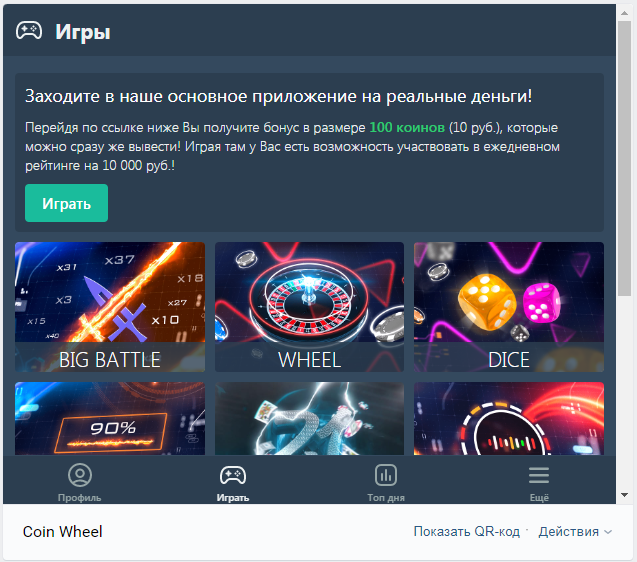The width and height of the screenshot is (637, 562).
Task: Click the gamepad icon beside Игры header
Action: pos(29,31)
